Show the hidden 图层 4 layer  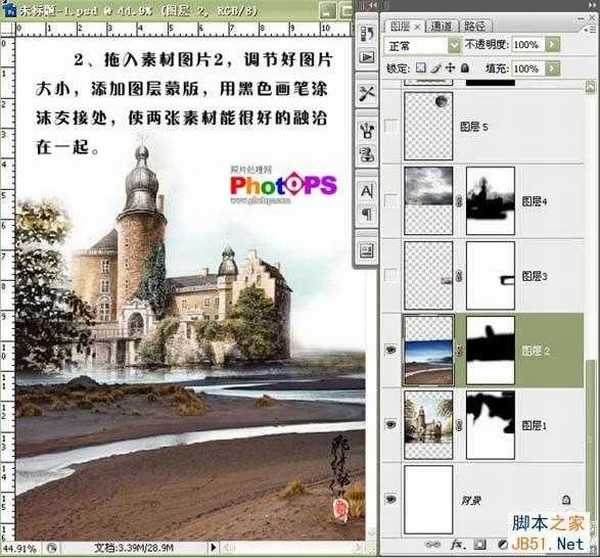pos(391,200)
